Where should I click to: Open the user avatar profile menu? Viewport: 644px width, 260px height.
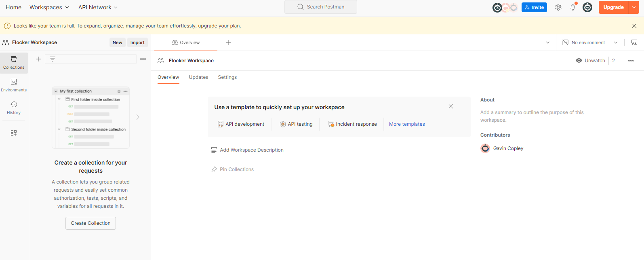click(x=587, y=7)
